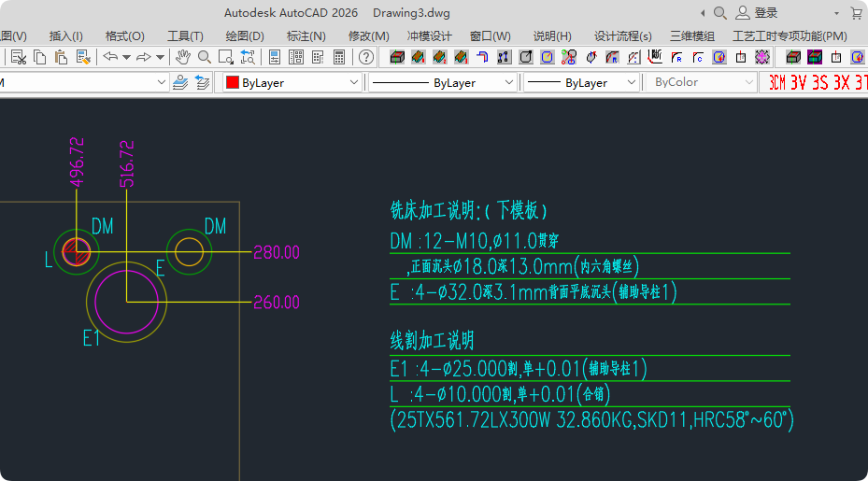This screenshot has height=481, width=868.
Task: Click the Redo arrow icon
Action: pyautogui.click(x=143, y=56)
